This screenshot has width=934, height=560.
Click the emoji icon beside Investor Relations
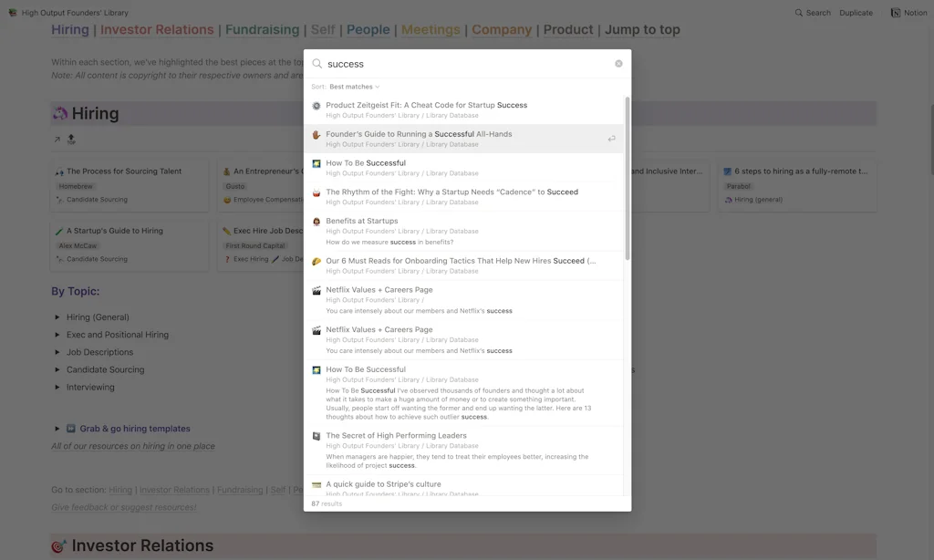57,544
